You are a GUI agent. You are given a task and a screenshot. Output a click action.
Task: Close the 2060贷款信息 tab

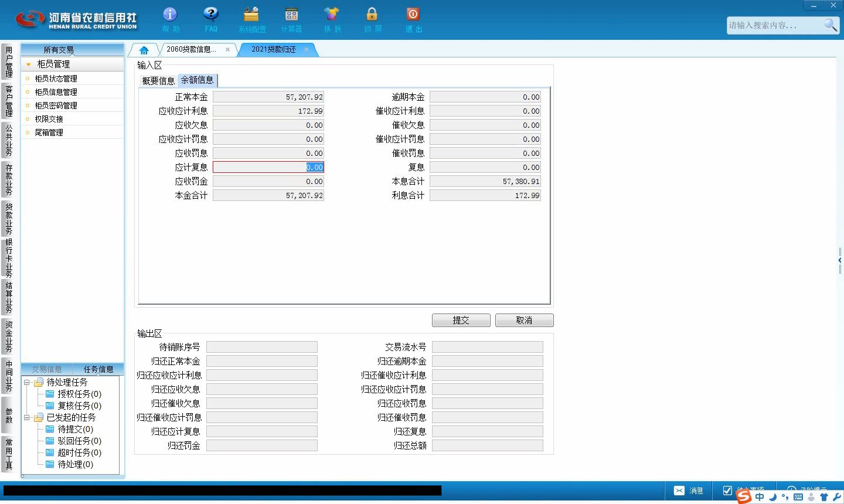227,50
